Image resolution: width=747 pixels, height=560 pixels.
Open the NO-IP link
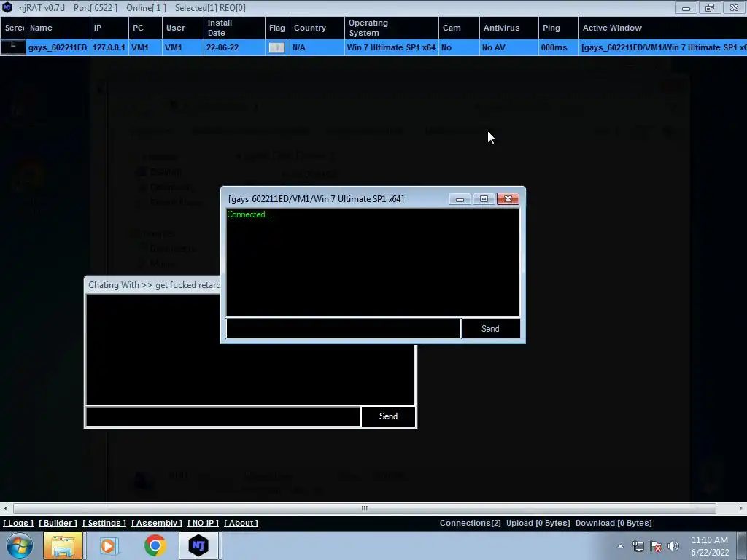(x=203, y=523)
